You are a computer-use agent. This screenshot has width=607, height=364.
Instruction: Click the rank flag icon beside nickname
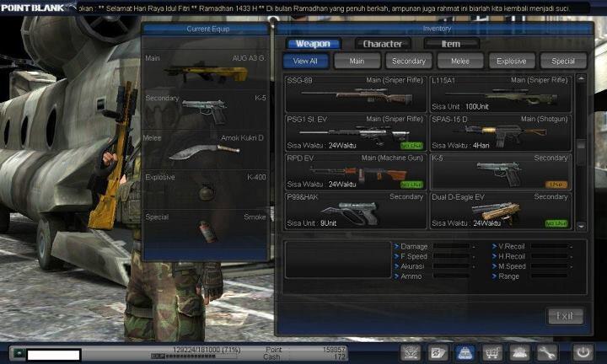tap(19, 354)
